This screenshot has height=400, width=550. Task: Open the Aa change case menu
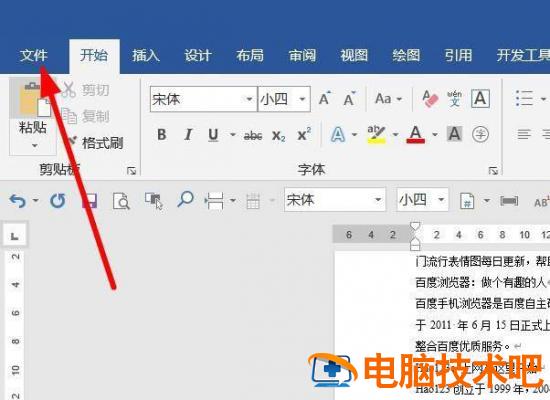(x=388, y=99)
